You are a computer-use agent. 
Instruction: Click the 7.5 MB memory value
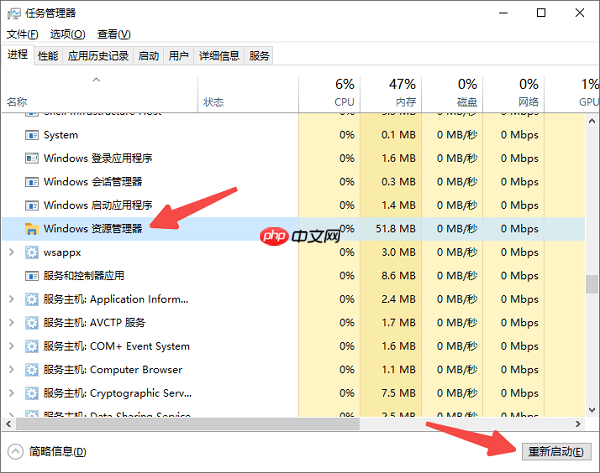coord(398,393)
